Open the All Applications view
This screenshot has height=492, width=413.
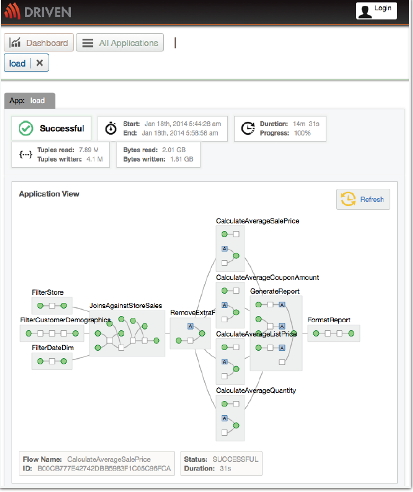click(x=120, y=43)
